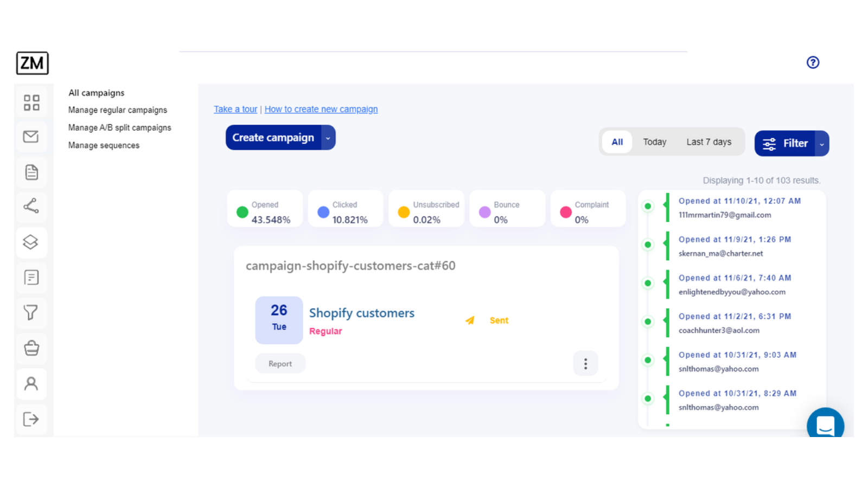
Task: Click the Complaint 0% stat value
Action: [582, 220]
